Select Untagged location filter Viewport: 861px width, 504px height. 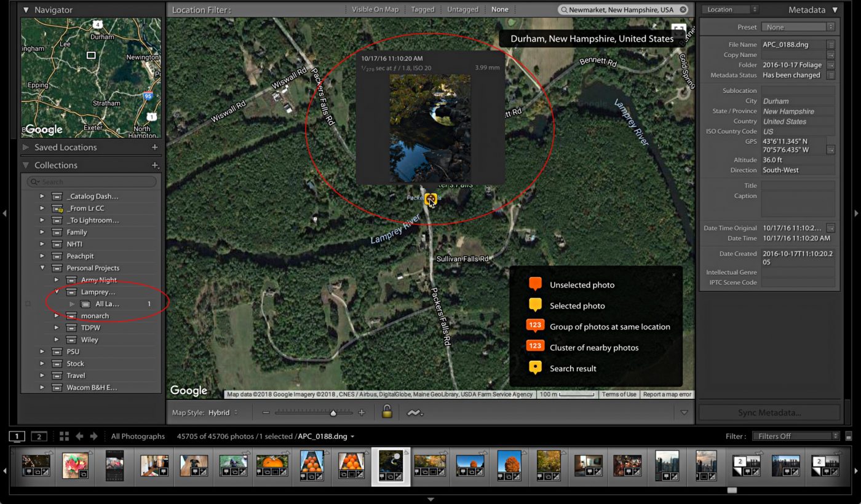click(x=463, y=10)
